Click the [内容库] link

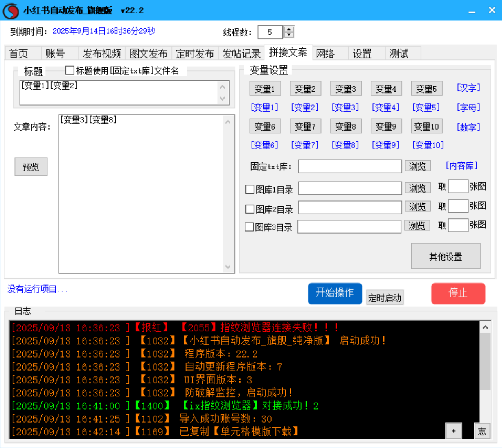coord(461,166)
